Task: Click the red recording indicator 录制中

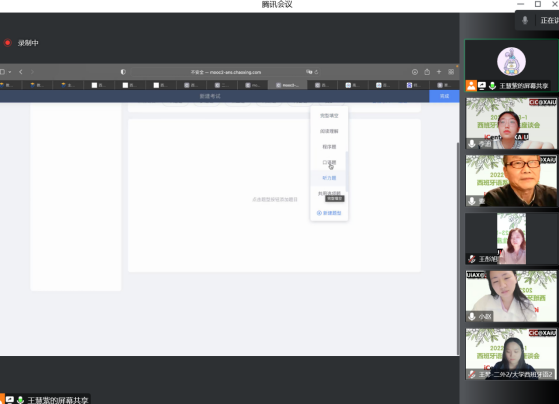Action: click(x=7, y=43)
